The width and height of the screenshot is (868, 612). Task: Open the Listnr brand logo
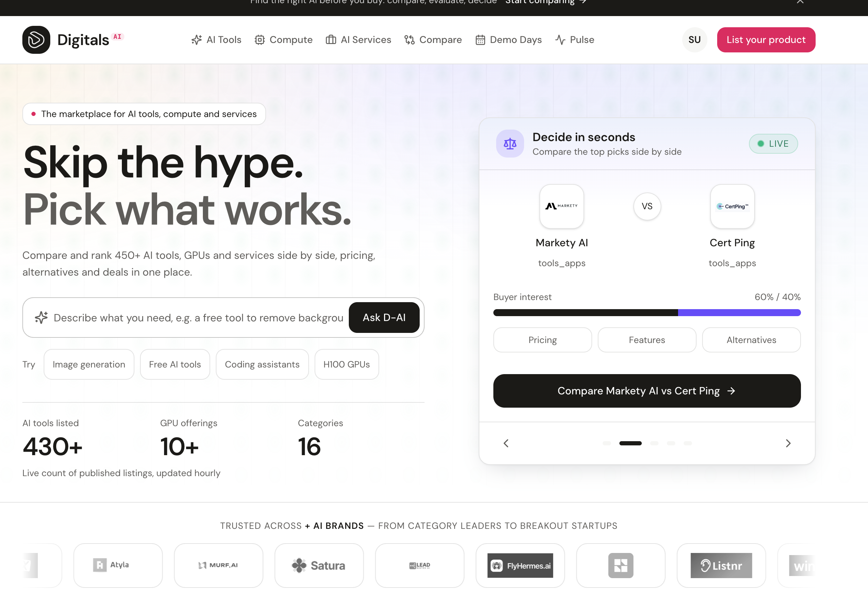click(721, 566)
